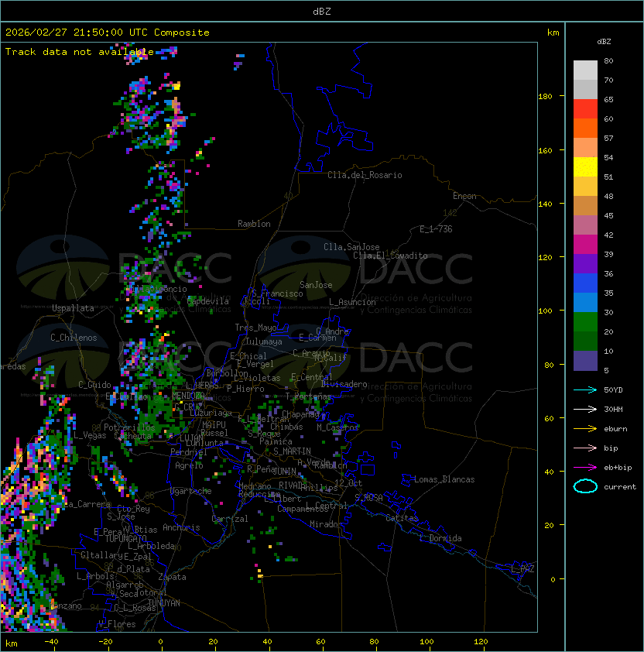The width and height of the screenshot is (644, 652).
Task: Click the white 30HM arrow icon
Action: click(585, 410)
